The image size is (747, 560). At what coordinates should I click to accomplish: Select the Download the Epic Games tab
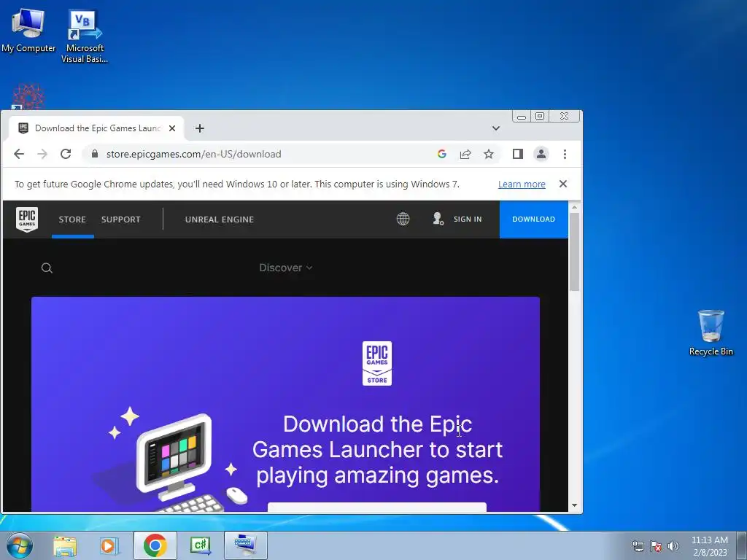point(97,128)
